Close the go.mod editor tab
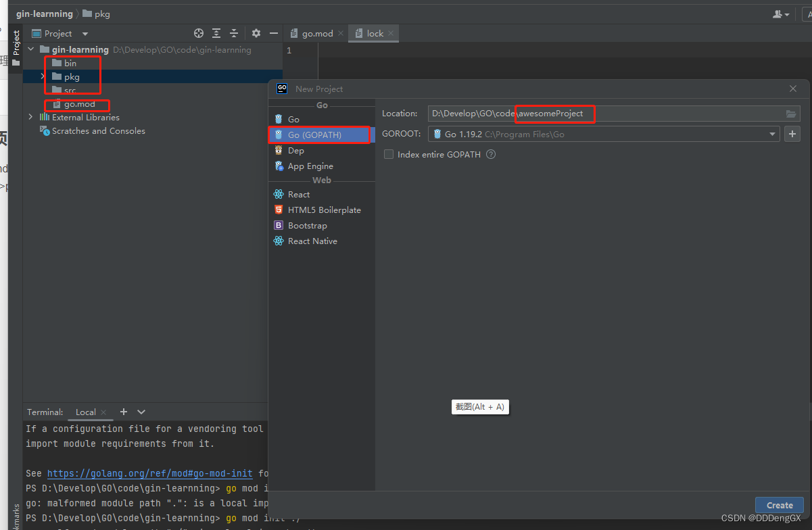812x530 pixels. (341, 33)
